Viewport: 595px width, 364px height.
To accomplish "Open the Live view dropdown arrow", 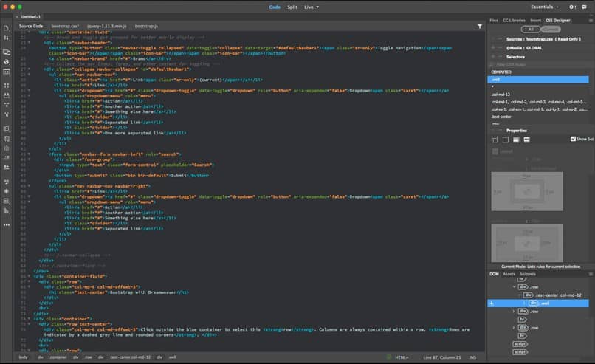I will (x=318, y=7).
